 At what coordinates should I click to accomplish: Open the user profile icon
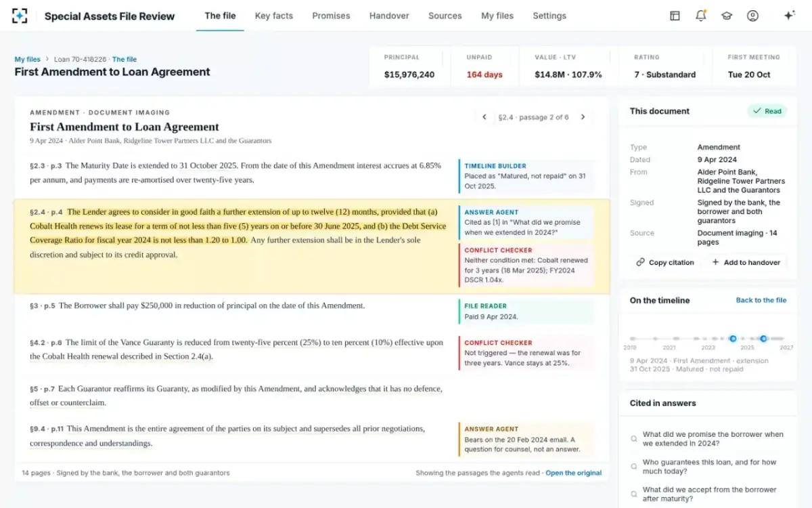click(x=752, y=16)
